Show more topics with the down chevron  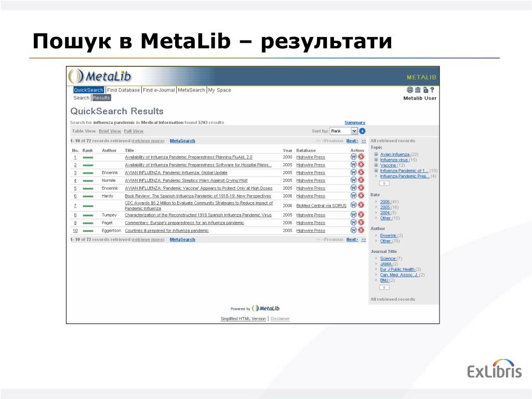384,183
